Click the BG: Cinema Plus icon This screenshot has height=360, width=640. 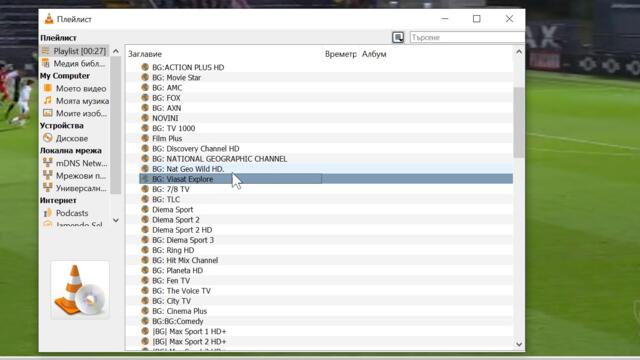coord(145,311)
